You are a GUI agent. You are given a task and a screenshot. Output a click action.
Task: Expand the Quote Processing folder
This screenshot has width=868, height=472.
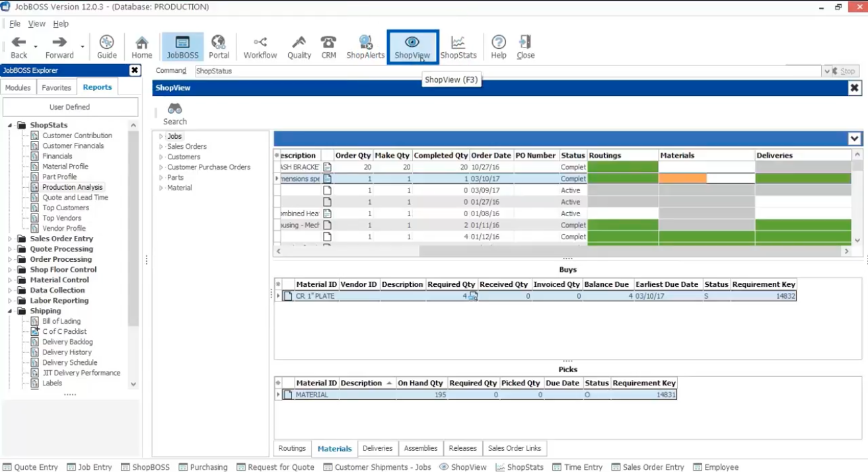[11, 249]
